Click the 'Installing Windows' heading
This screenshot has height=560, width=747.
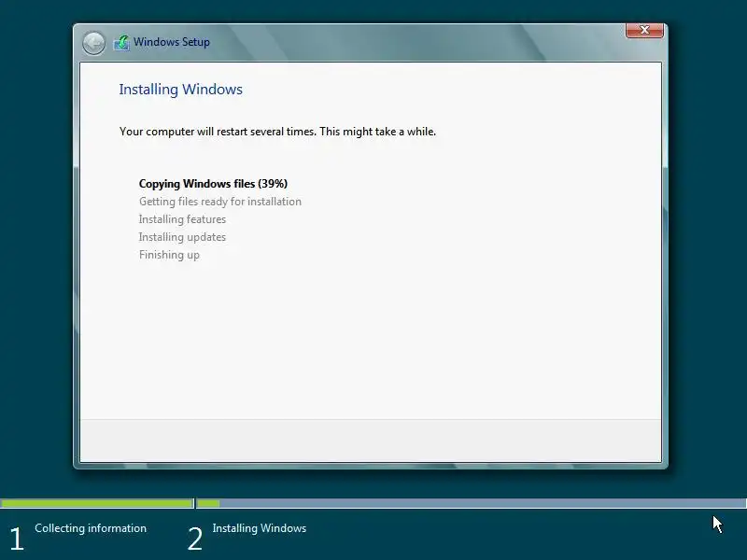tap(180, 90)
